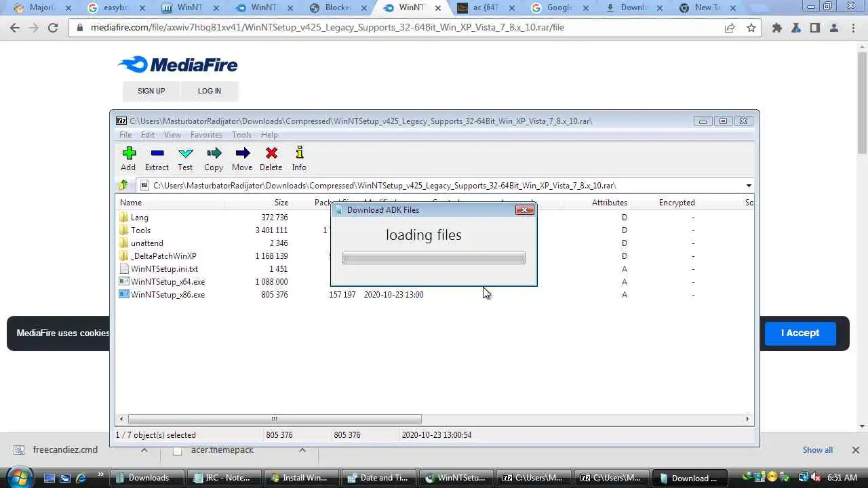Screen dimensions: 868x488
Task: Open the View menu in 7-Zip
Action: tap(172, 135)
